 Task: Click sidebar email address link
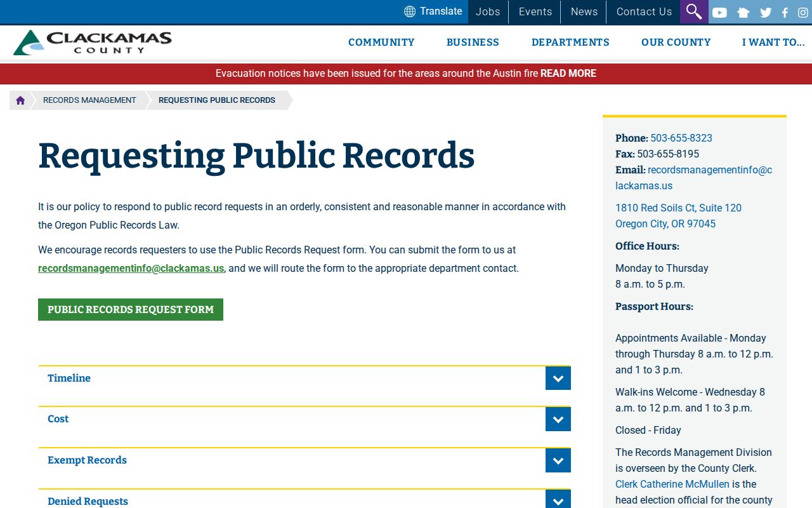pyautogui.click(x=694, y=178)
